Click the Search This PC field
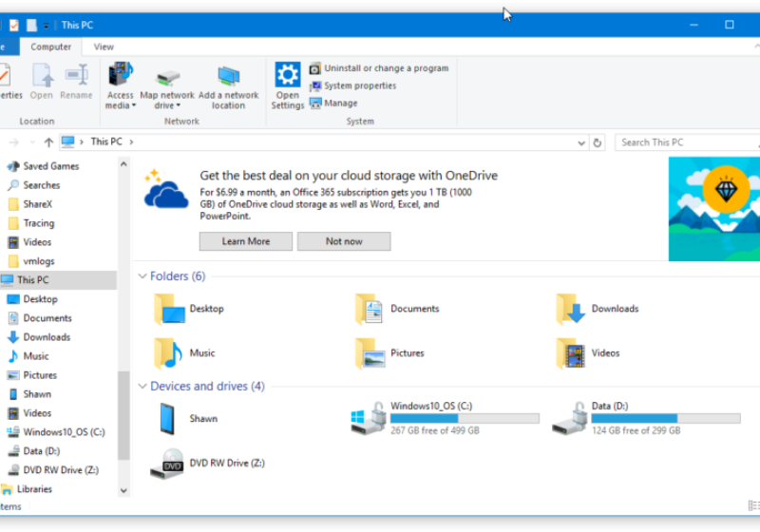 coord(684,142)
